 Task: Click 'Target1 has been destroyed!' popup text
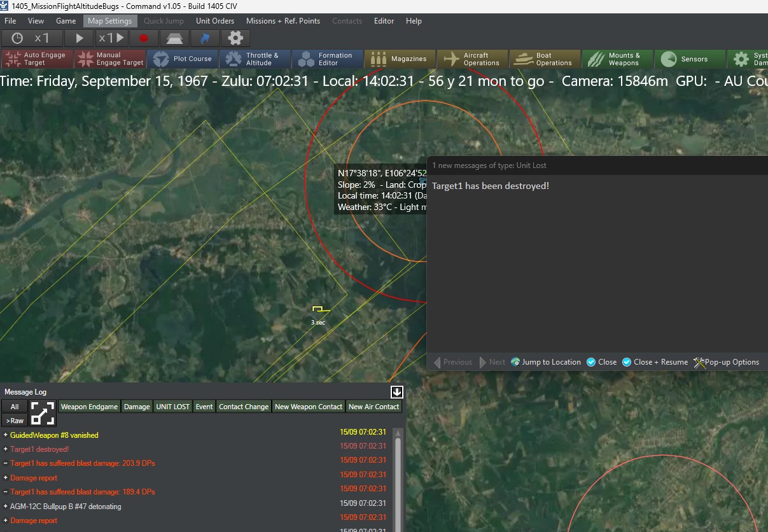(490, 186)
